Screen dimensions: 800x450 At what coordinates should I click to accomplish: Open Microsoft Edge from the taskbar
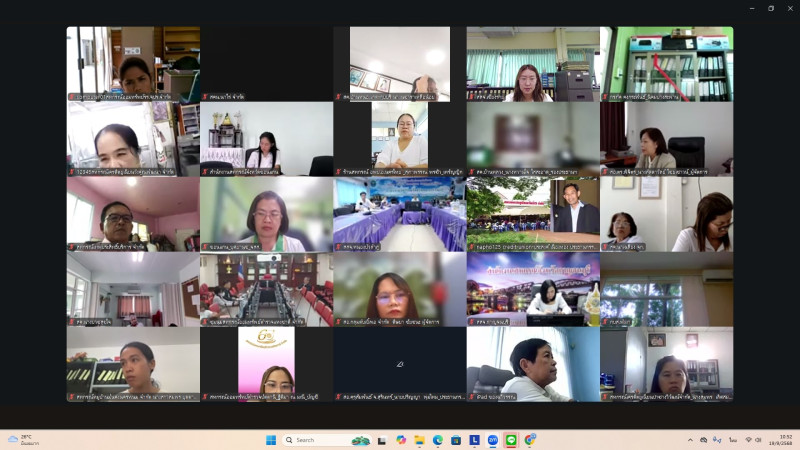[438, 440]
